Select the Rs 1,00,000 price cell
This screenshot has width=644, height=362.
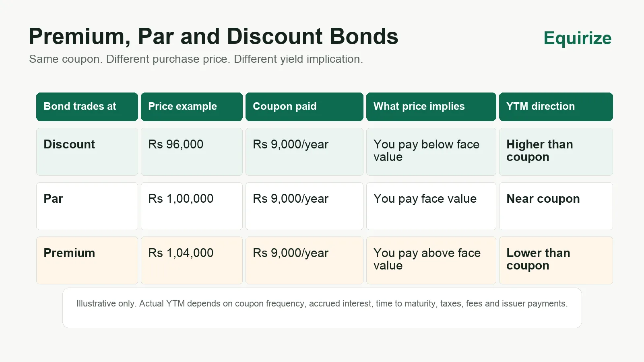192,206
